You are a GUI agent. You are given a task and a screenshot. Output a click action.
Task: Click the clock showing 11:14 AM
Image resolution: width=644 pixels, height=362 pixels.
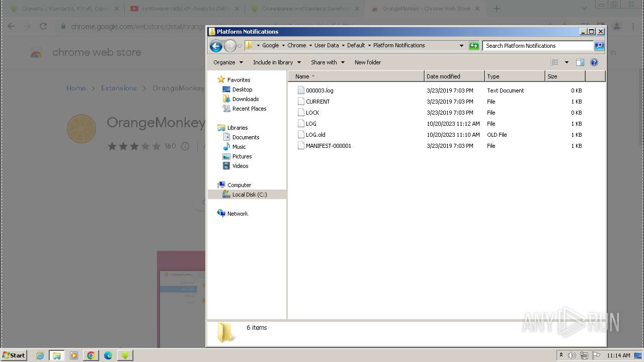pos(618,355)
